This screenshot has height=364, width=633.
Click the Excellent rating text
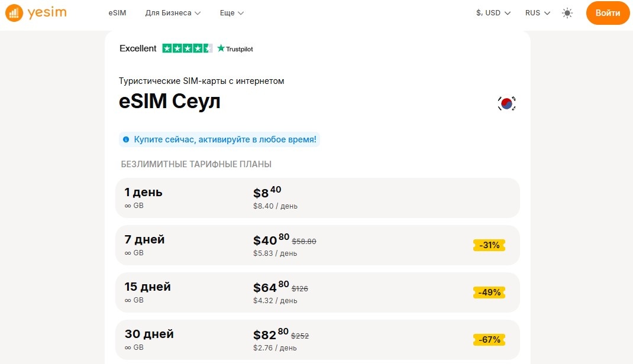(138, 48)
